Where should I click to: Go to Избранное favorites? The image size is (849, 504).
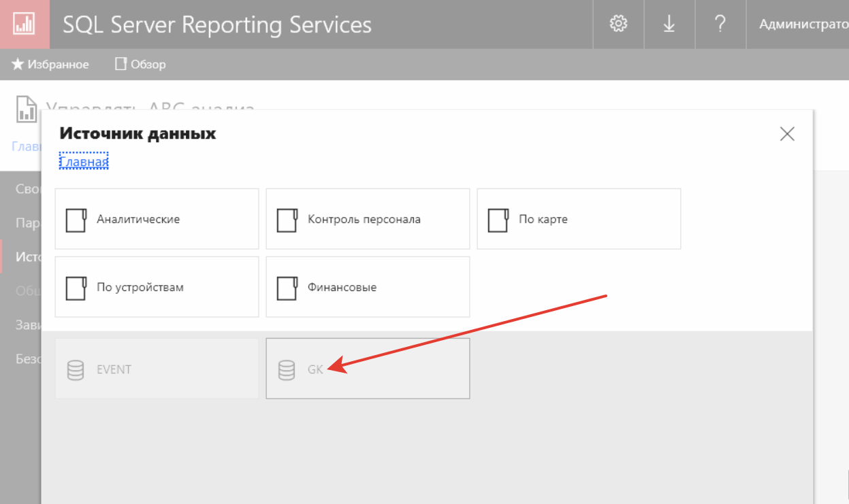[x=50, y=65]
